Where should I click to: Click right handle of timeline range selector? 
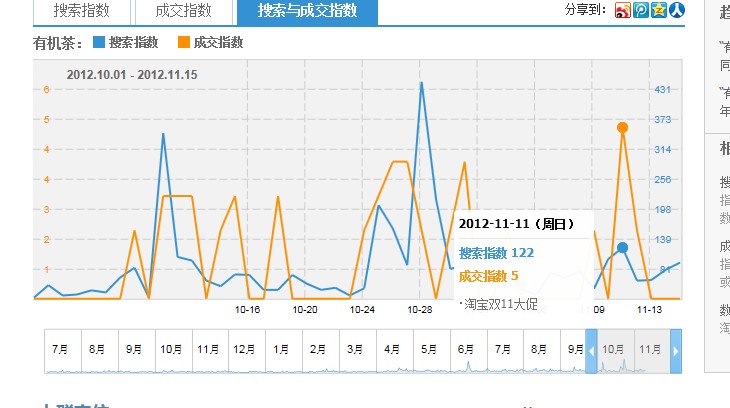click(x=676, y=351)
